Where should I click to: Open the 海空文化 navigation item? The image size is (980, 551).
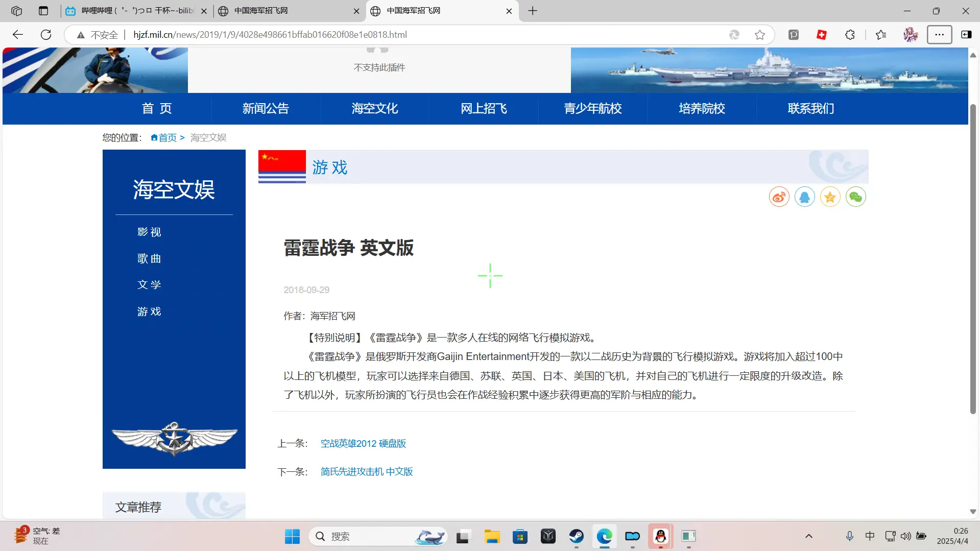(375, 108)
